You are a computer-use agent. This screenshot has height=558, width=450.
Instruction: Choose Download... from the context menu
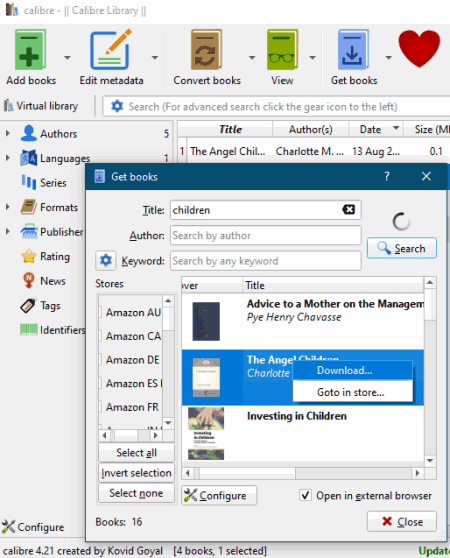pos(353,370)
